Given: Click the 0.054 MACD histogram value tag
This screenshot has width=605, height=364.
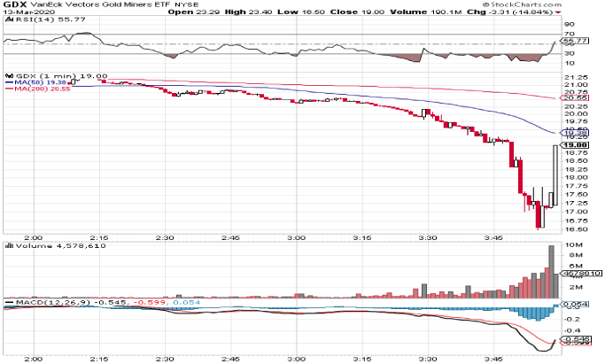Looking at the screenshot, I should click(x=577, y=303).
